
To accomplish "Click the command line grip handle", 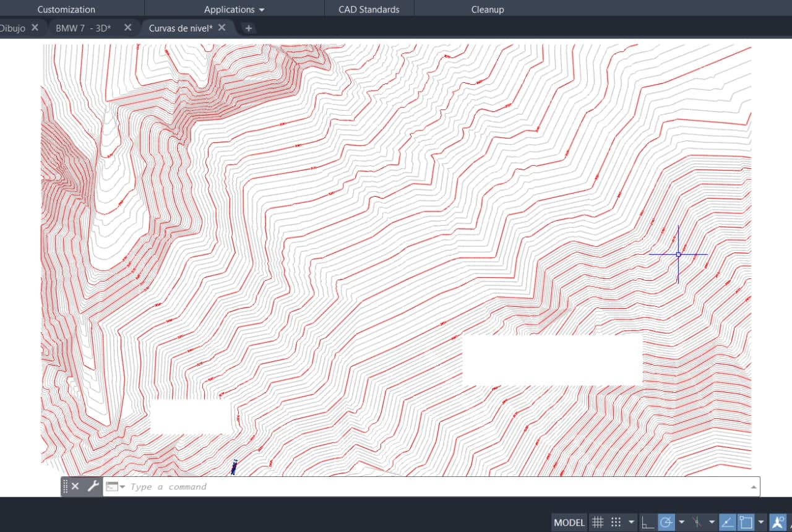I will (66, 486).
